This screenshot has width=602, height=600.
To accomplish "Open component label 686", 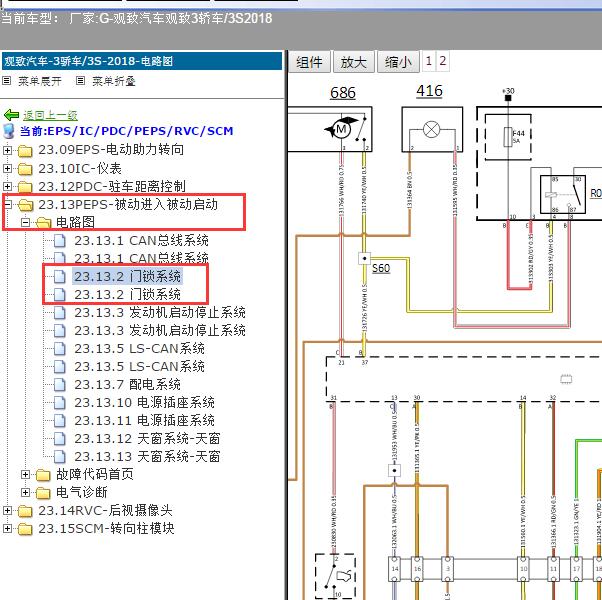I will (x=343, y=93).
